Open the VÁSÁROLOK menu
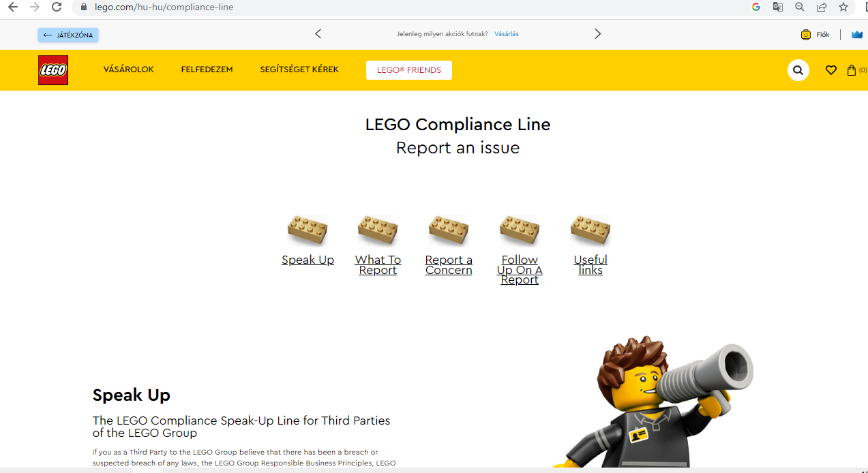The width and height of the screenshot is (868, 473). tap(129, 70)
